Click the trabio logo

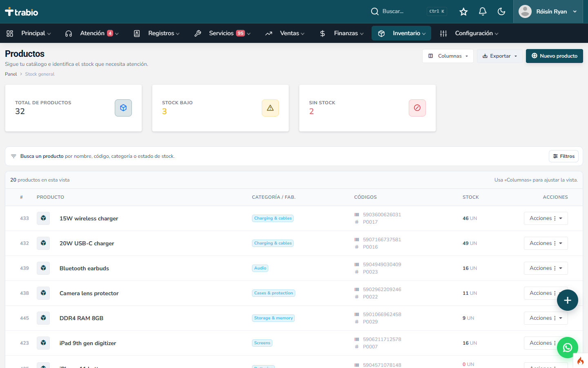click(x=21, y=12)
